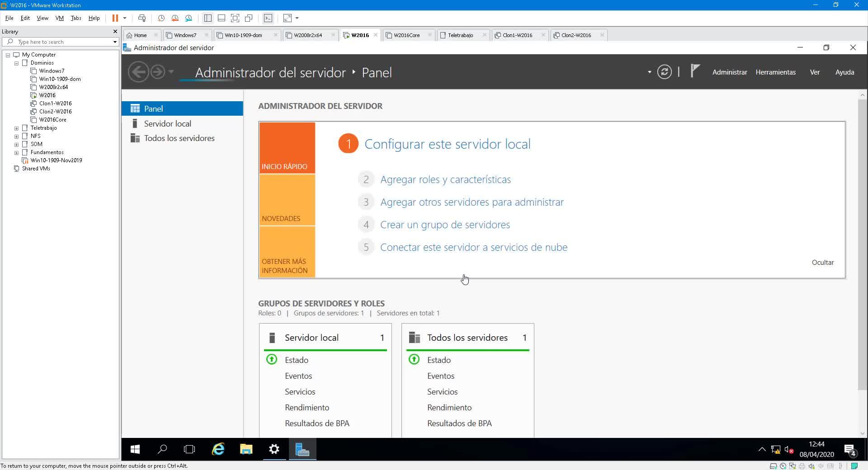Screen dimensions: 868x470
Task: Open the Herramientas menu
Action: [775, 72]
